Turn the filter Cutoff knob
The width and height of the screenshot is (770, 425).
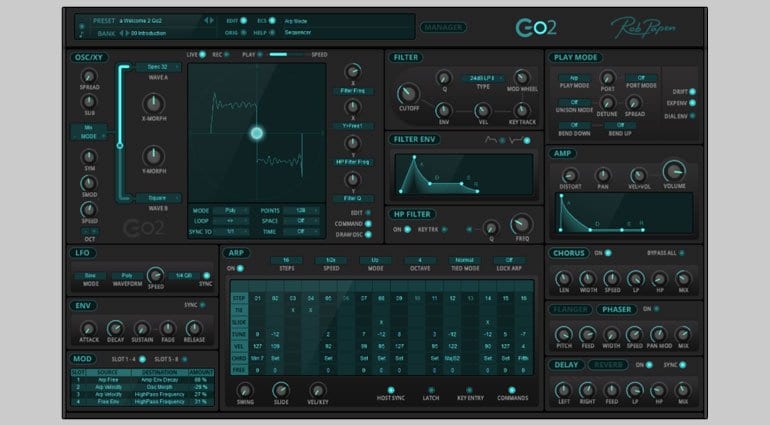[x=408, y=93]
